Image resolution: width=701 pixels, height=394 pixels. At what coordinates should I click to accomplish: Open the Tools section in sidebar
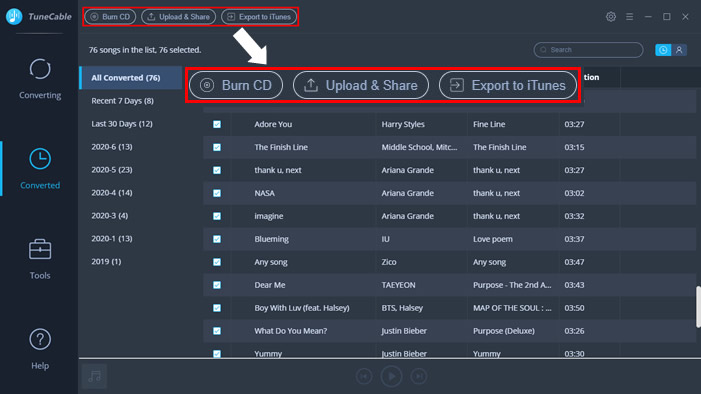(40, 259)
